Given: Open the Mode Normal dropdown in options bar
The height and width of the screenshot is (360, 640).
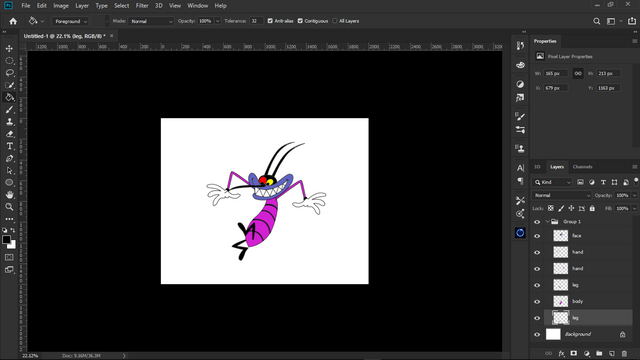Looking at the screenshot, I should 151,21.
